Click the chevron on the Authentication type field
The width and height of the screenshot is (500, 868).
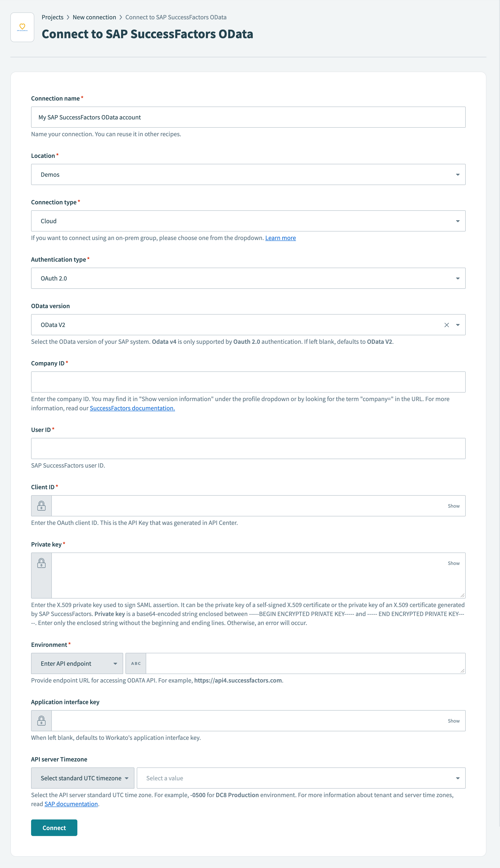point(458,278)
